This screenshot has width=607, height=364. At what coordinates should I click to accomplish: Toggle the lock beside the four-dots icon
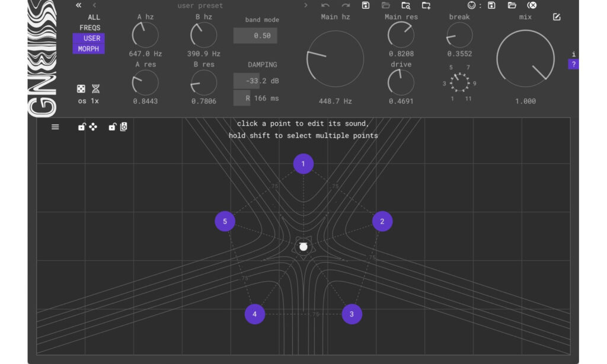pos(82,127)
